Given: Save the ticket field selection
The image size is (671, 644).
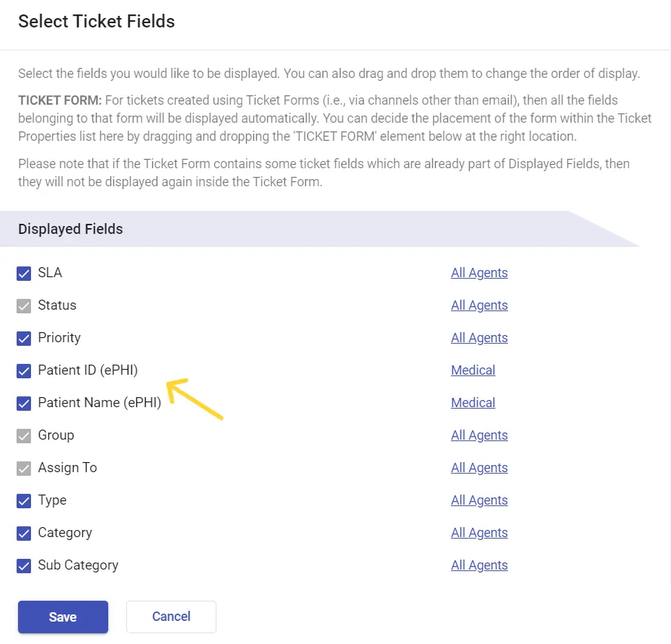Looking at the screenshot, I should (x=63, y=617).
